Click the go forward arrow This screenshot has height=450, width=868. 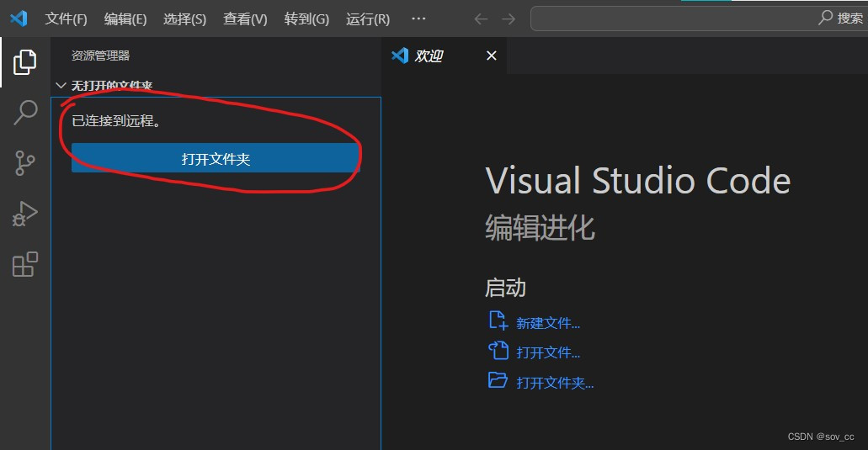coord(509,19)
